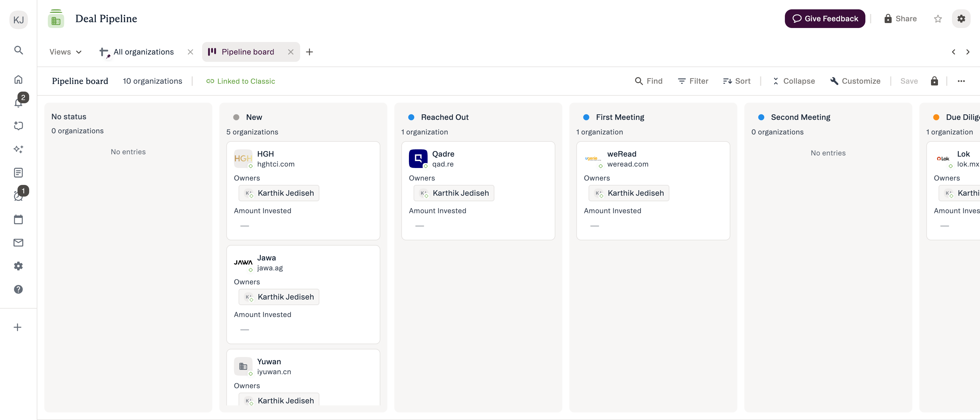Click the Share button
The height and width of the screenshot is (420, 980).
[x=900, y=19]
